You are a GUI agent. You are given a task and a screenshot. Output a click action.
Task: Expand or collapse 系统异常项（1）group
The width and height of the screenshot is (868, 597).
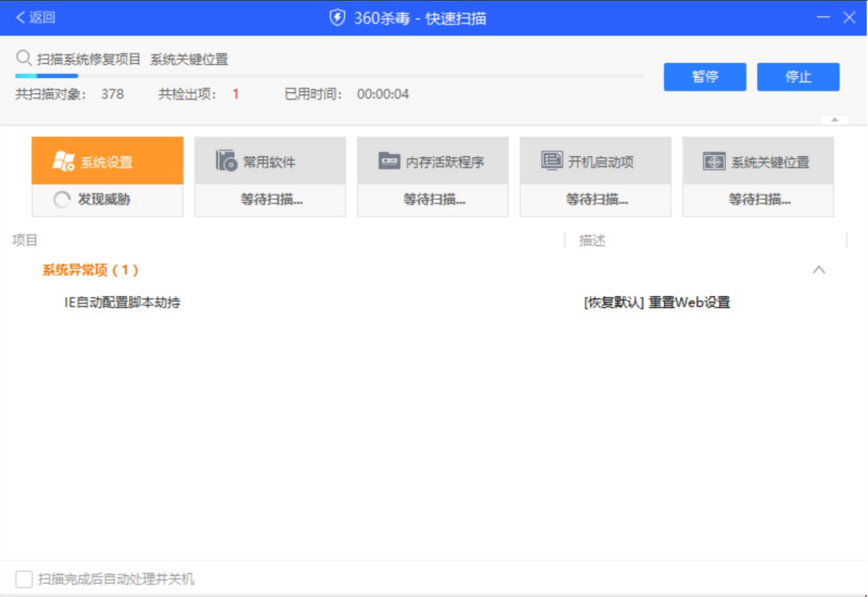tap(90, 270)
